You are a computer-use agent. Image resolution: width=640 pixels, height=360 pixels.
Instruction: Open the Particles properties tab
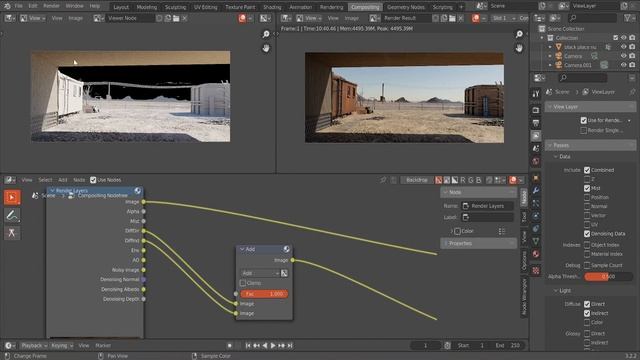pyautogui.click(x=536, y=203)
